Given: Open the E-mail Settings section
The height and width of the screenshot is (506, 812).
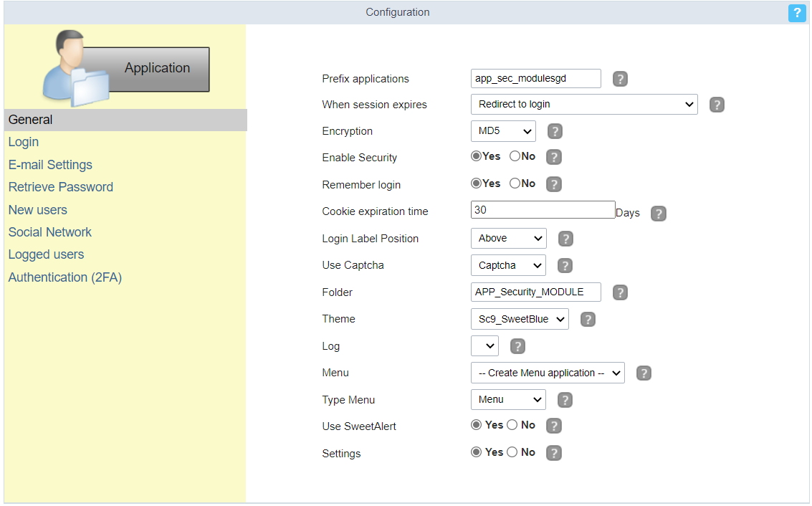Looking at the screenshot, I should 50,165.
